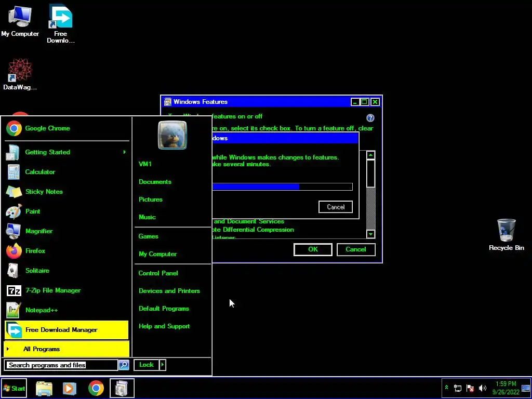The width and height of the screenshot is (532, 399).
Task: Open Sticky Notes from the Start menu
Action: (67, 191)
